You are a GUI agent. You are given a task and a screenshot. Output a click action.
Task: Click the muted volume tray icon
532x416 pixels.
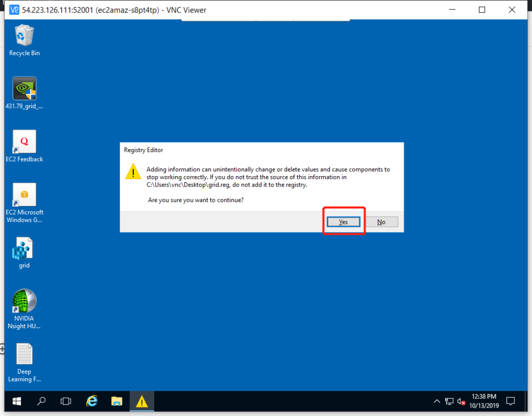coord(461,401)
